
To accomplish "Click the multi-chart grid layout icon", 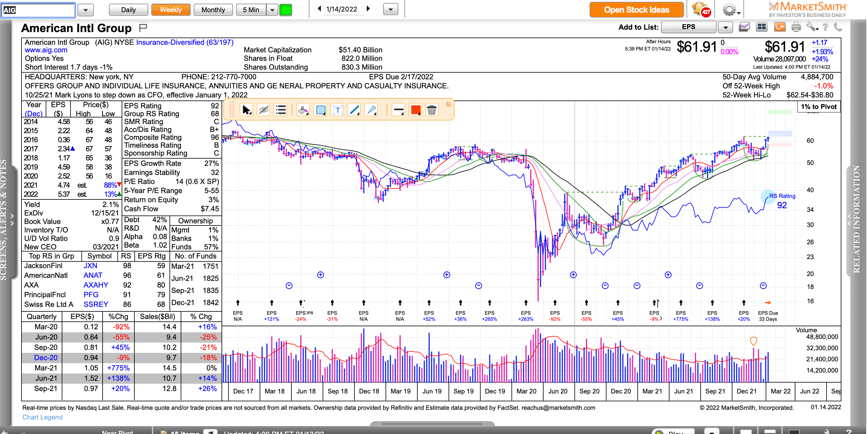I will 761,27.
